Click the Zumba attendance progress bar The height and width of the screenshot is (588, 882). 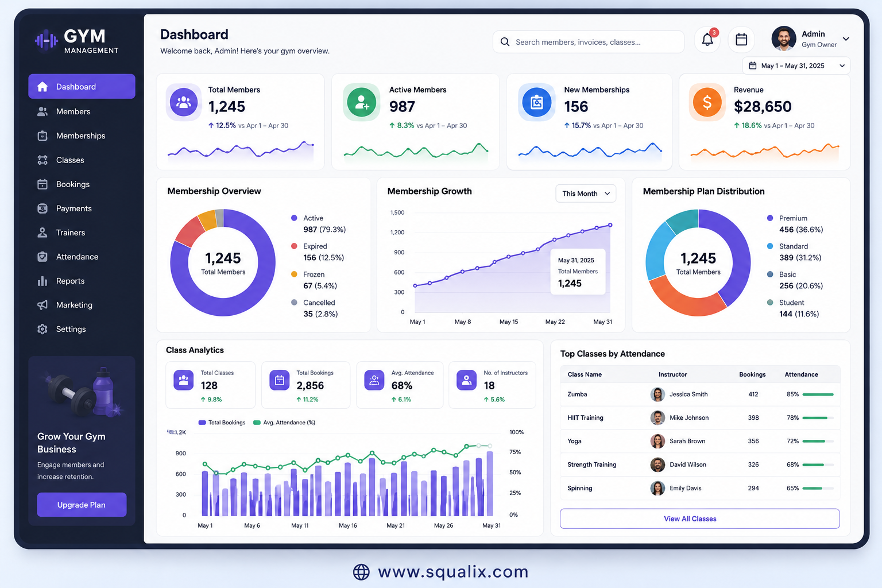pyautogui.click(x=818, y=394)
